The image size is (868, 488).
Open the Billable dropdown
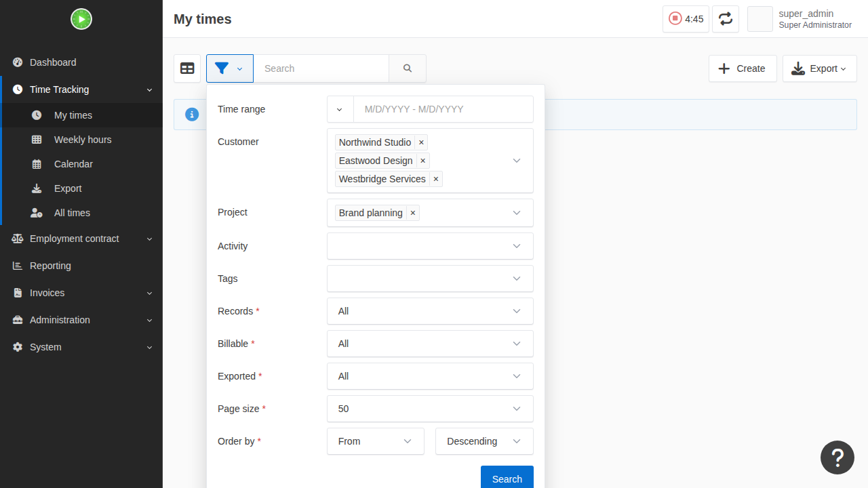point(430,344)
